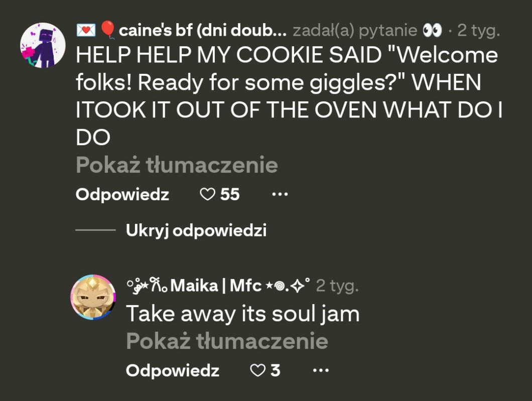Open the three-dot menu on Maika's reply

coord(321,370)
